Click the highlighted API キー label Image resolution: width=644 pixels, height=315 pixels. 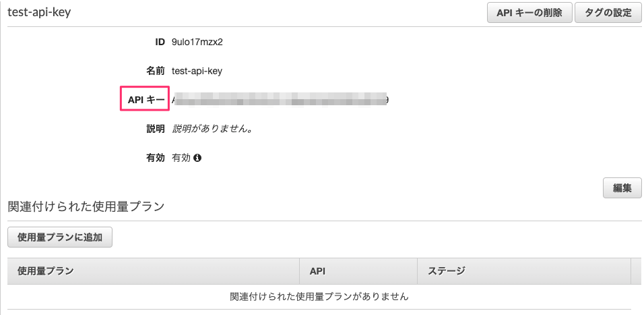pos(145,100)
